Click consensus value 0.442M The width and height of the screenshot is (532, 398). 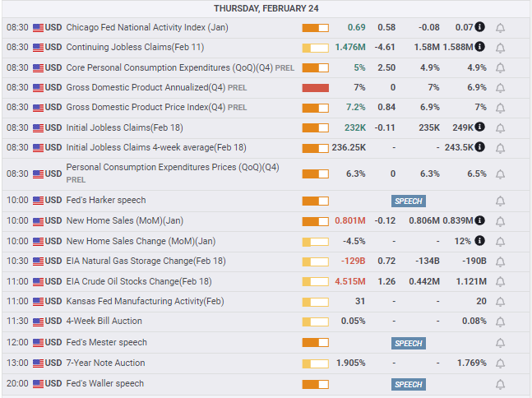[x=424, y=281]
